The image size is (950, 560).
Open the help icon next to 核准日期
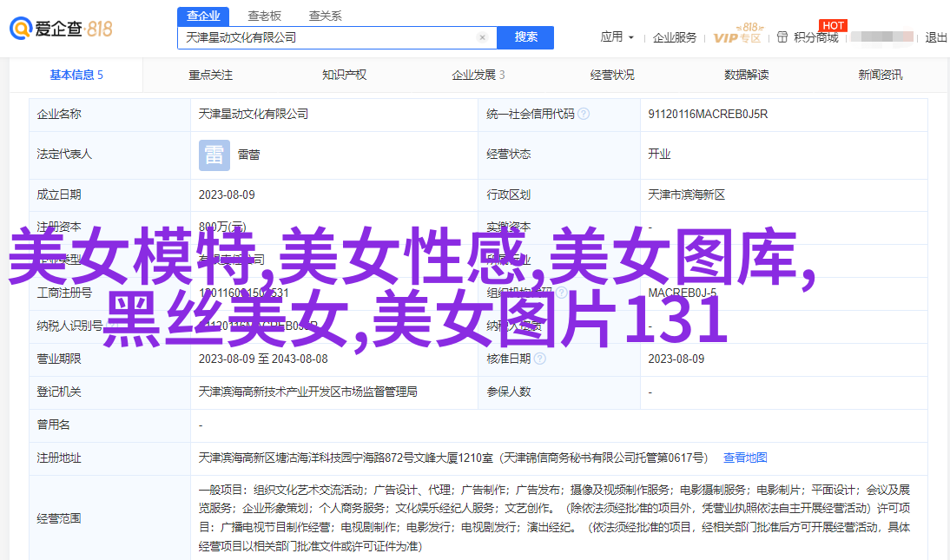click(540, 359)
